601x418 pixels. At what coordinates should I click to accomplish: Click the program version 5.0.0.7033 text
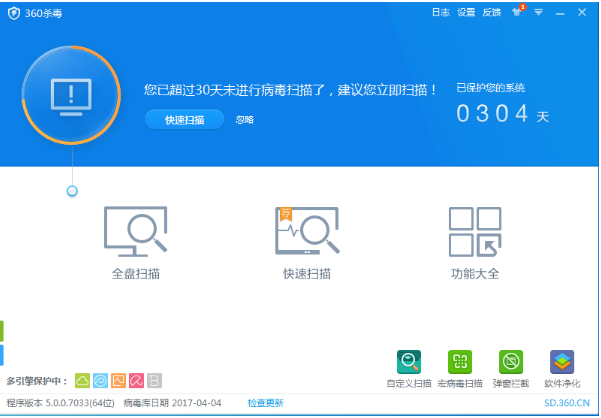[61, 403]
